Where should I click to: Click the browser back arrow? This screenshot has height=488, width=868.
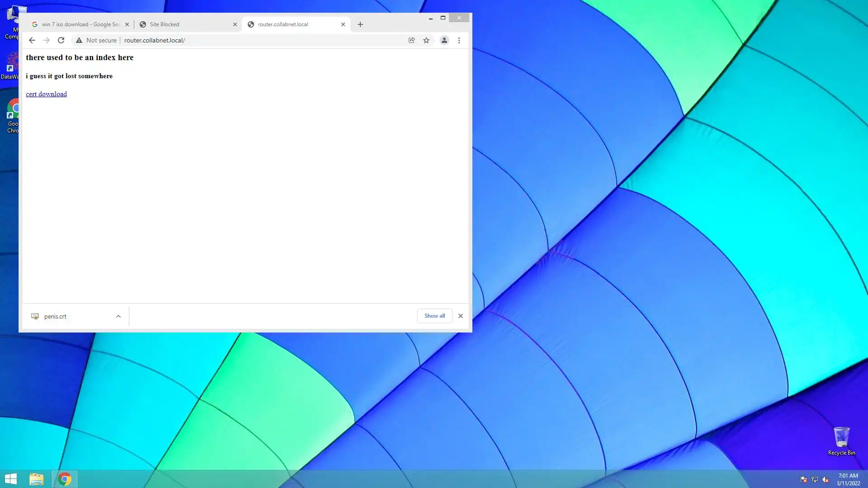[x=32, y=40]
